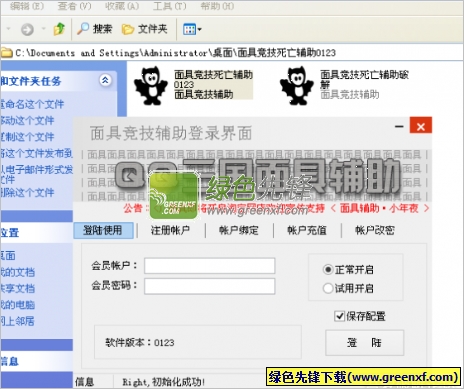The height and width of the screenshot is (389, 464).
Task: Click the 删除这个文件 task link
Action: pos(27,193)
